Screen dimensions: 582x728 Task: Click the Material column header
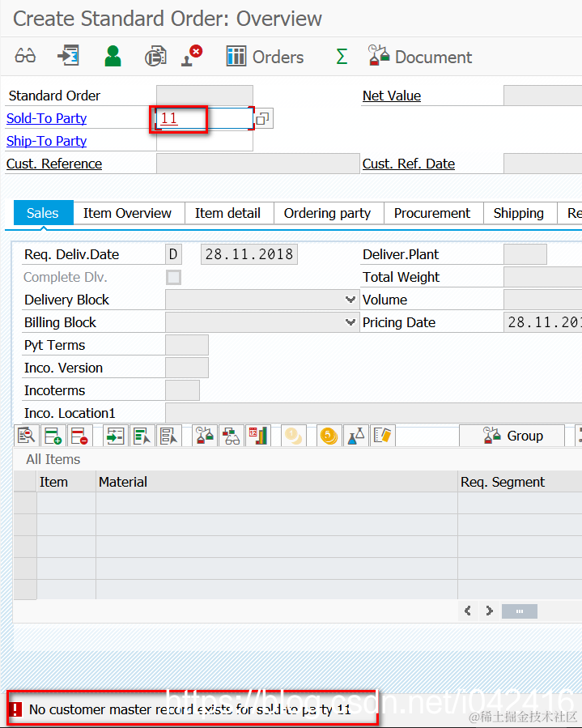pos(277,482)
